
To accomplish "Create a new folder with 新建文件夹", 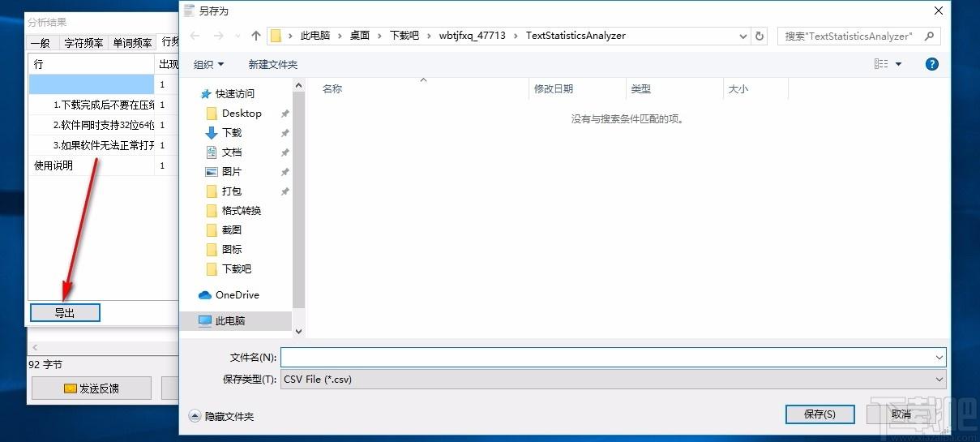I will click(x=272, y=64).
